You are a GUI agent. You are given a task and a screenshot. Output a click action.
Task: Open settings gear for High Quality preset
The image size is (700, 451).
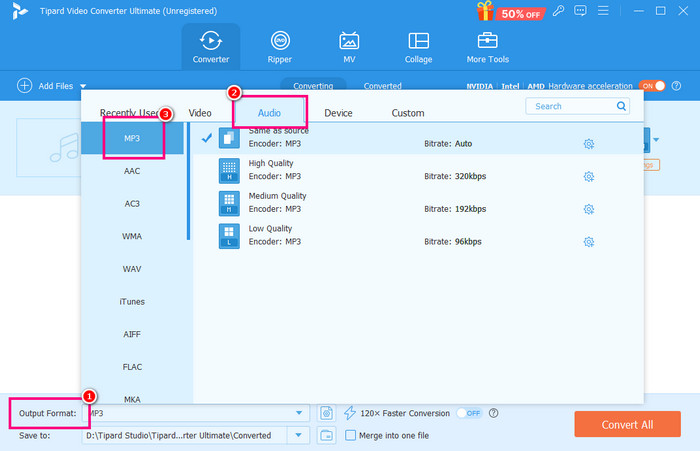tap(589, 177)
